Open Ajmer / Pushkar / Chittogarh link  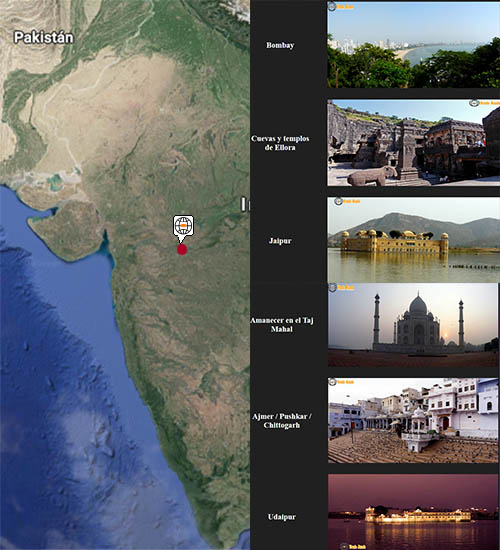(x=282, y=421)
